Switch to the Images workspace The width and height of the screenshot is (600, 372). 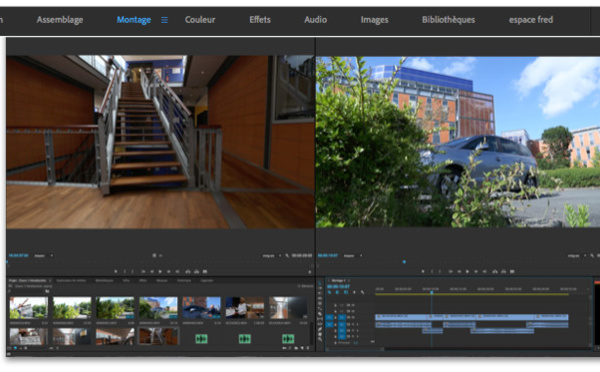click(374, 20)
